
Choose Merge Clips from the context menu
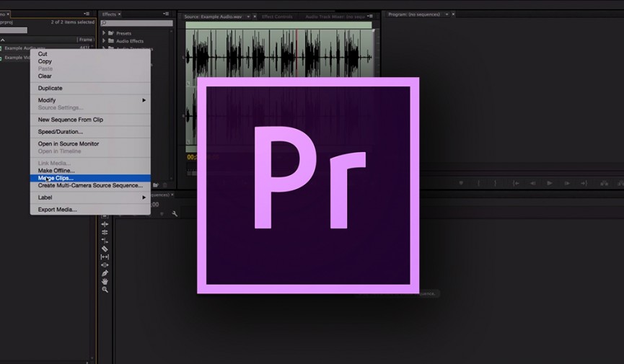point(90,178)
